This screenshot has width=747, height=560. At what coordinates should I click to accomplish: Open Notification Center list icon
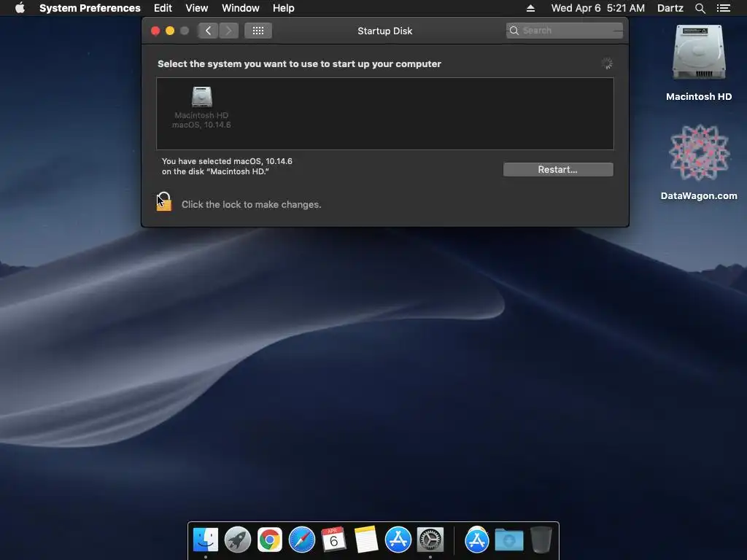pos(723,8)
